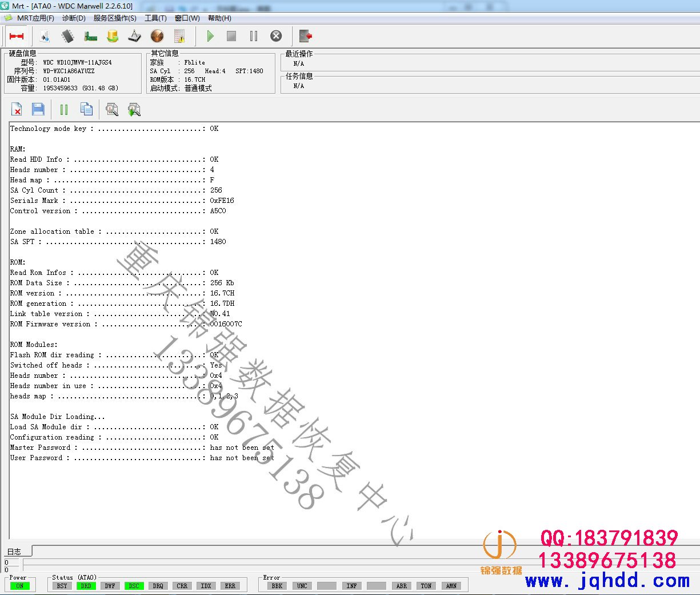
Task: Click model text WDC WD10JMVW-11AJGS4
Action: click(x=77, y=63)
